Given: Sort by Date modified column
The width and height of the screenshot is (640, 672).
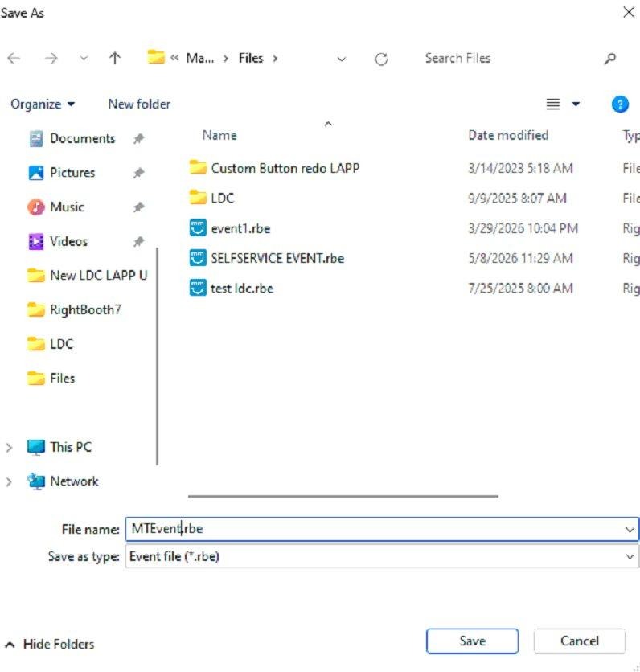Looking at the screenshot, I should point(508,135).
